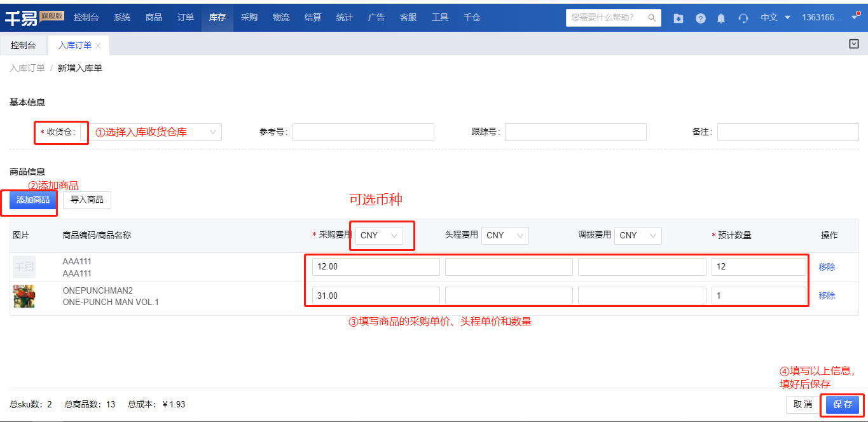Open the 调拨费用 currency CNY dropdown
This screenshot has height=422, width=868.
pyautogui.click(x=638, y=235)
